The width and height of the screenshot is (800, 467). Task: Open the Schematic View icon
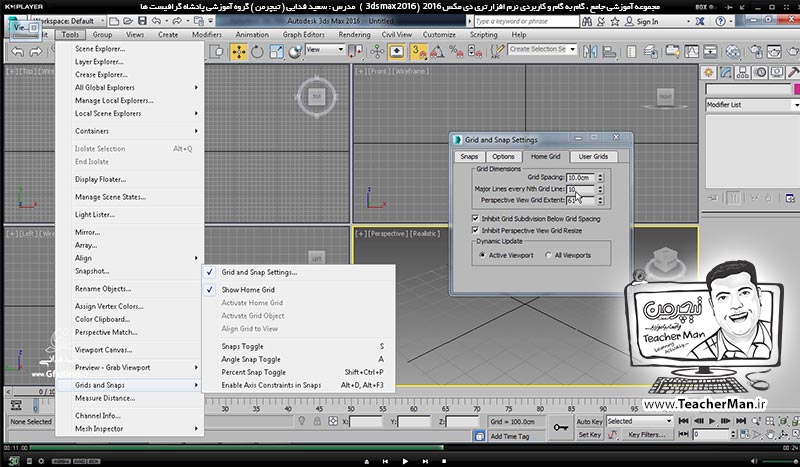[x=710, y=52]
